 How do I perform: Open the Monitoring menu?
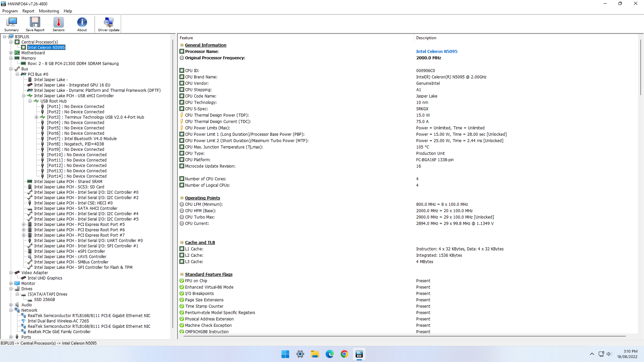(x=49, y=11)
